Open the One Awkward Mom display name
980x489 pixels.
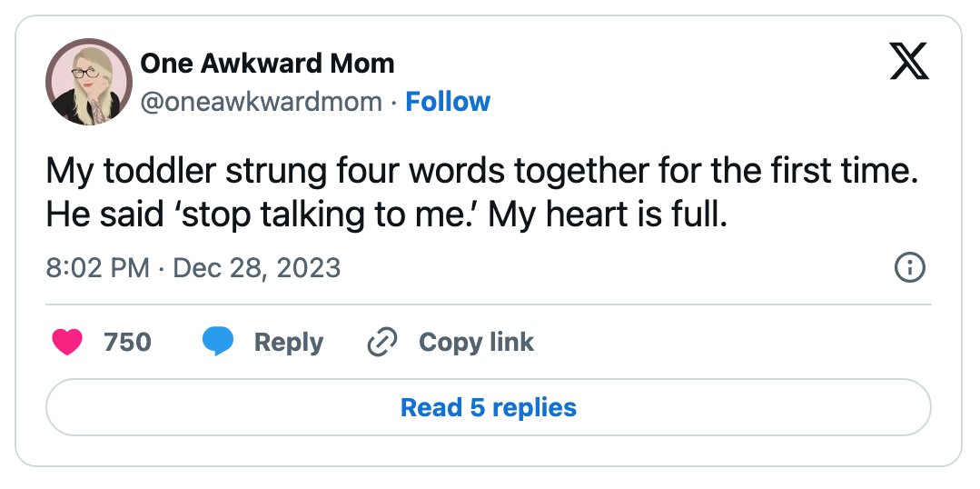point(267,63)
